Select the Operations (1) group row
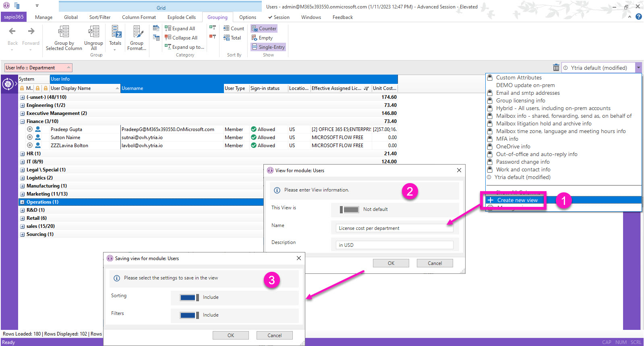This screenshot has width=644, height=346. coord(141,202)
